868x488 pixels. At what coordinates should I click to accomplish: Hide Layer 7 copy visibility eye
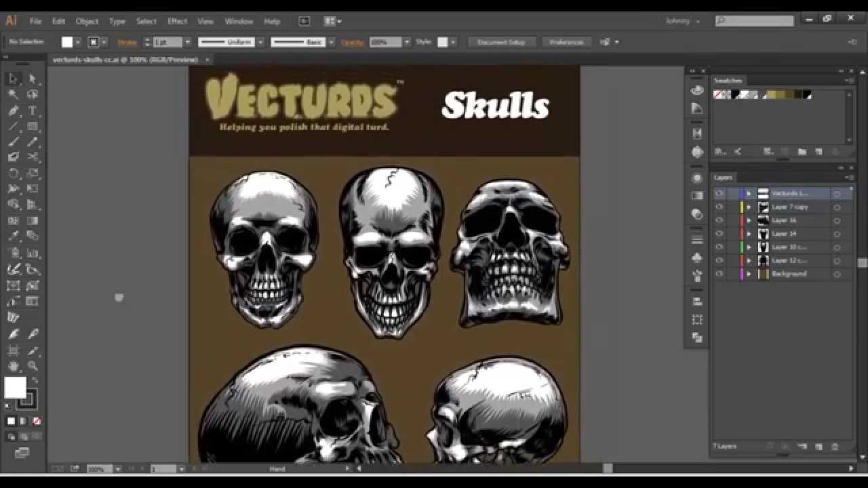pyautogui.click(x=719, y=207)
